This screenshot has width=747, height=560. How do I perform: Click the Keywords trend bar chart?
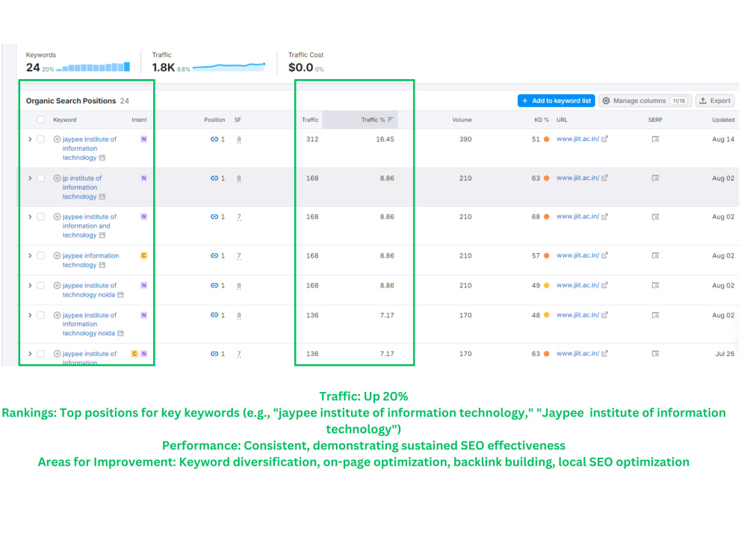93,66
